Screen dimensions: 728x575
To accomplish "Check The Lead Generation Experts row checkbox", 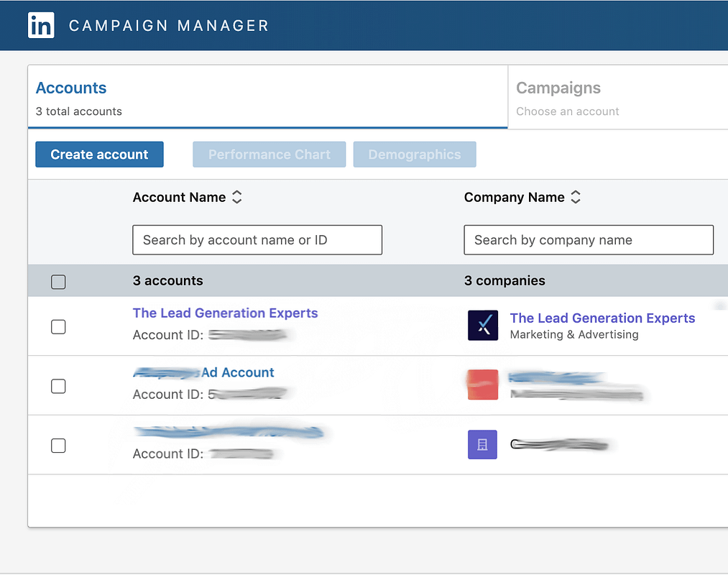I will [58, 326].
